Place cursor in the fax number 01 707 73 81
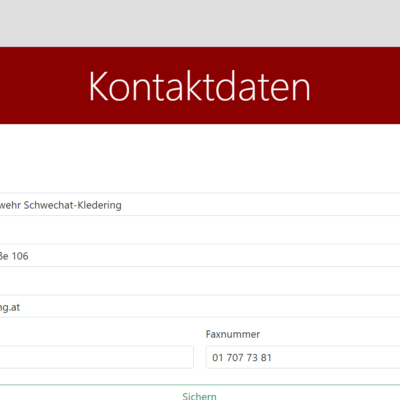Image resolution: width=400 pixels, height=400 pixels. coord(242,358)
